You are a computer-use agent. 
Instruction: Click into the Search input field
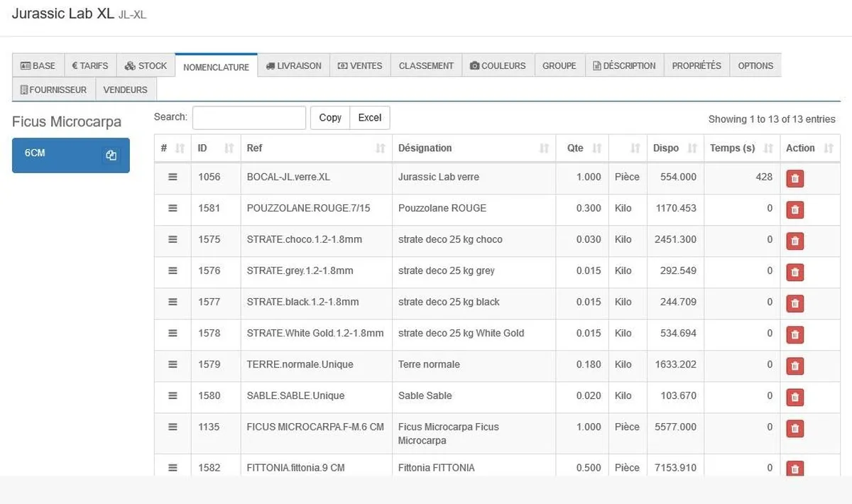click(x=248, y=118)
